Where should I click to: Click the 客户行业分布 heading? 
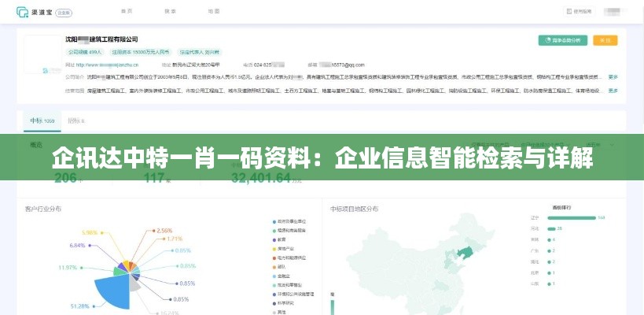(x=43, y=209)
